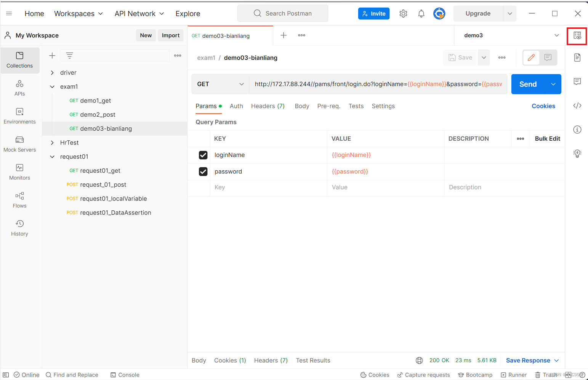The width and height of the screenshot is (588, 380).
Task: Click the empty Key parameter field
Action: tap(268, 188)
